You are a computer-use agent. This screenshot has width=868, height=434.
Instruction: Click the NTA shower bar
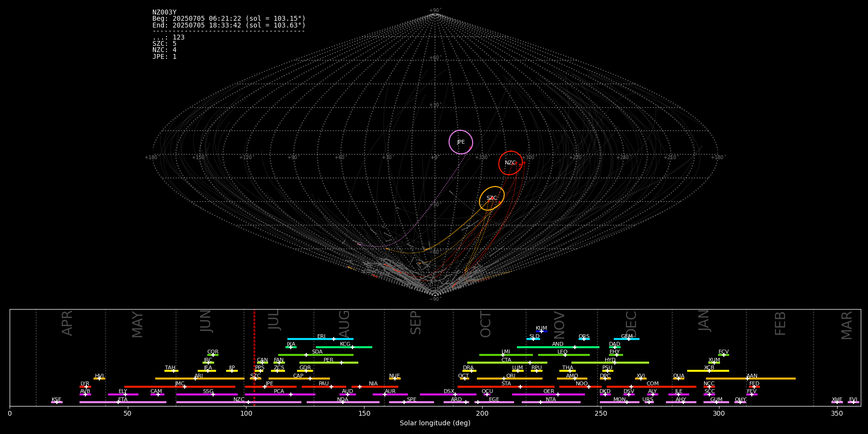(x=551, y=402)
